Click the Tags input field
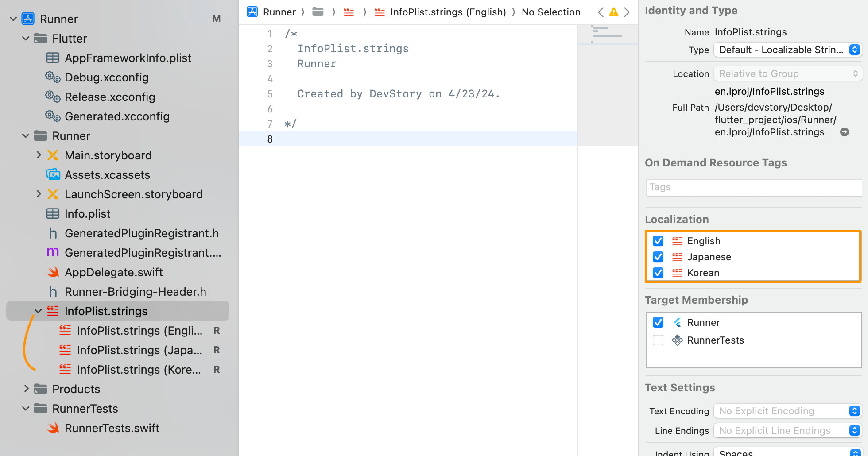868x456 pixels. (753, 187)
